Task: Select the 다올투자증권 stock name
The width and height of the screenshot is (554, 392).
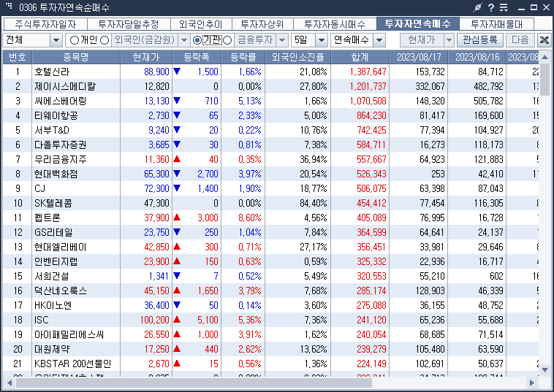Action: click(61, 145)
